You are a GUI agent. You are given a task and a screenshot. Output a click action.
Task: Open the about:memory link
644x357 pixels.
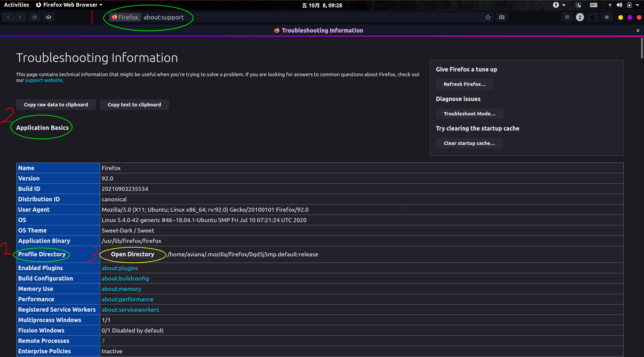click(121, 289)
